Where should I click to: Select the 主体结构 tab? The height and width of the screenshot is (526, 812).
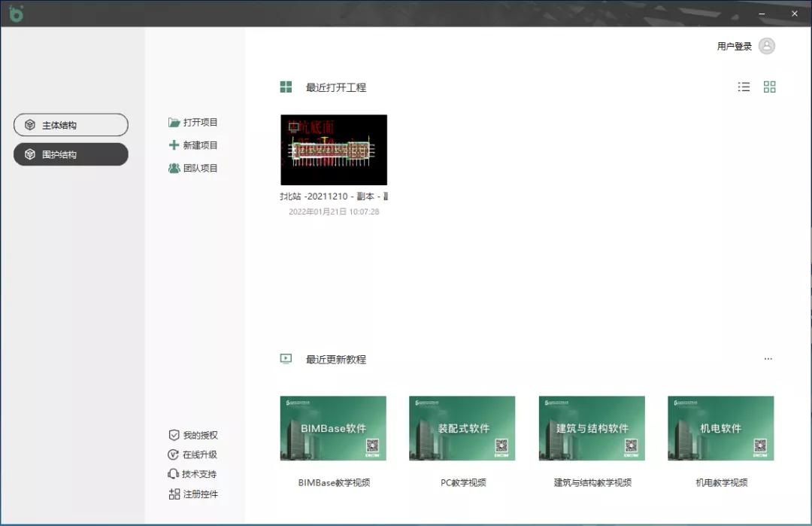click(71, 124)
